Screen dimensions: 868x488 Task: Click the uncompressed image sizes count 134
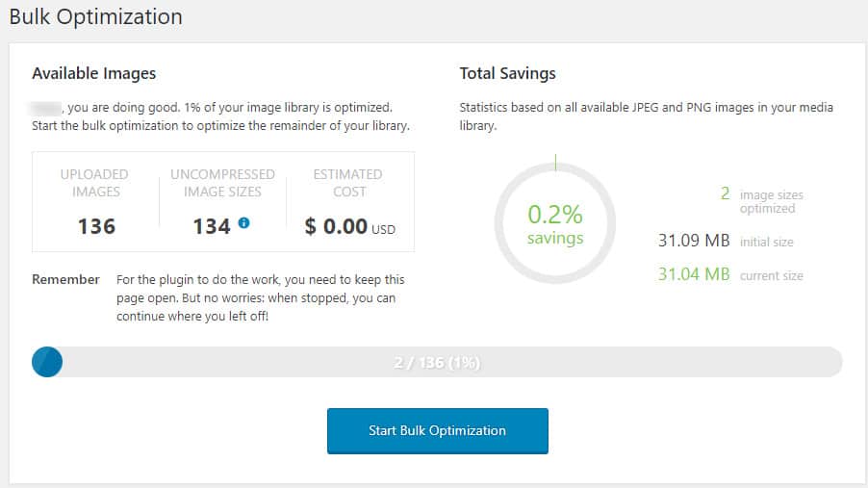[x=211, y=226]
